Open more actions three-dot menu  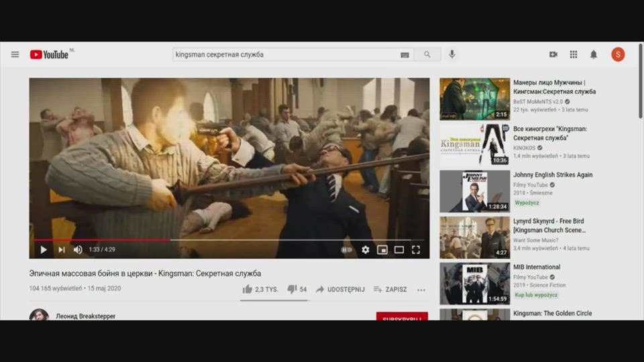point(421,290)
